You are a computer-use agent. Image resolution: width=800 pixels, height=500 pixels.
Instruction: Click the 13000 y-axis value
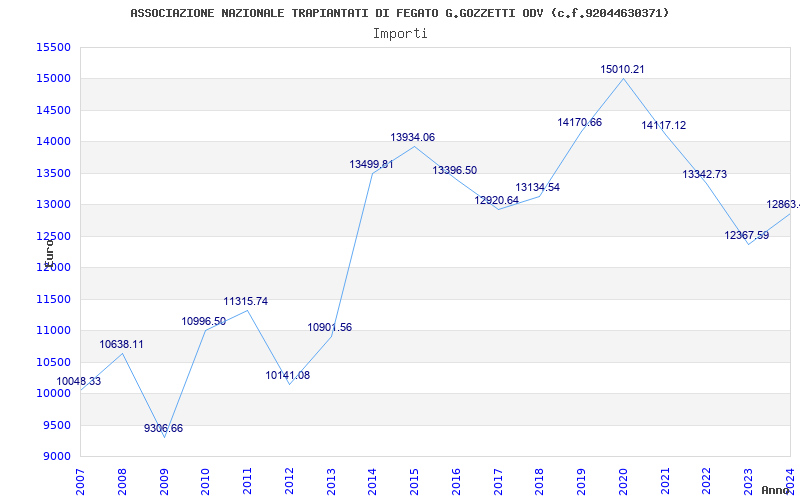tap(53, 205)
